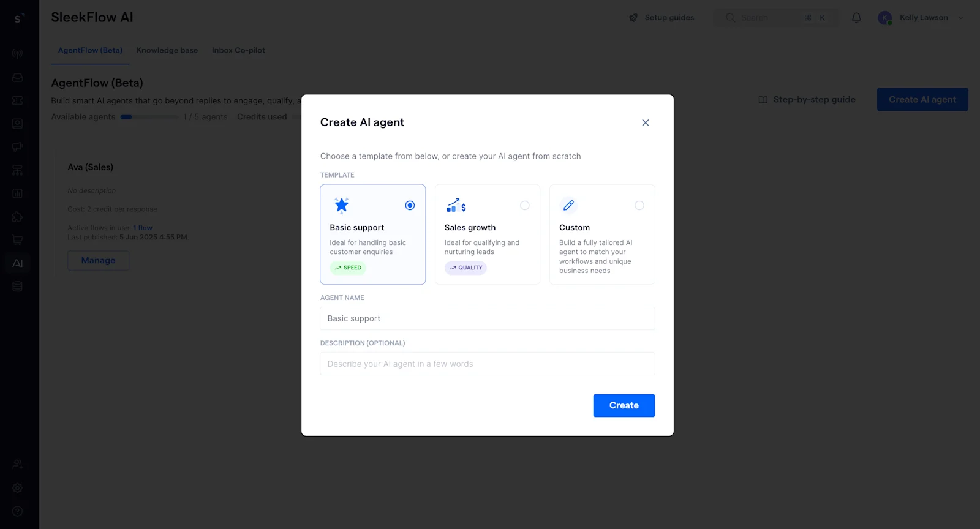
Task: Click the SleekFlow logo in sidebar
Action: pyautogui.click(x=18, y=18)
